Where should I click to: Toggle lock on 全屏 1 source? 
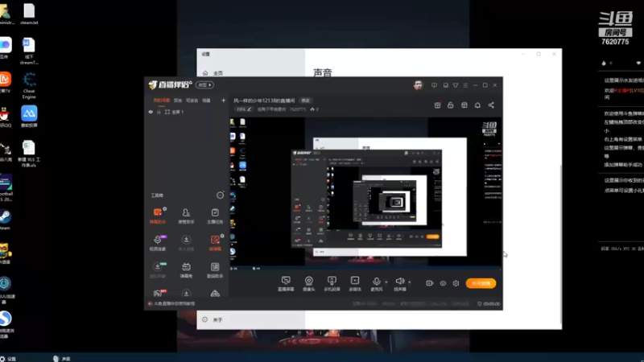pos(159,112)
